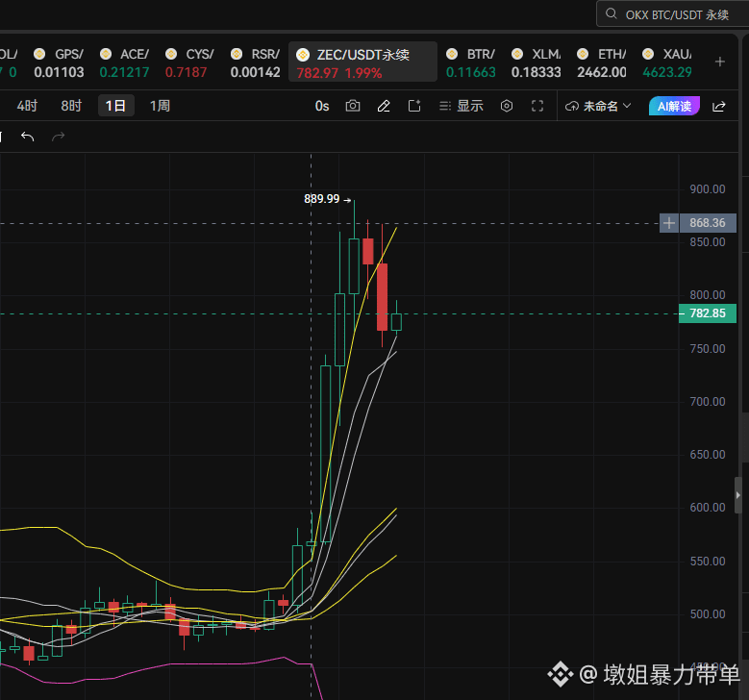Click the 900.00 price axis label
749x700 pixels.
point(707,189)
